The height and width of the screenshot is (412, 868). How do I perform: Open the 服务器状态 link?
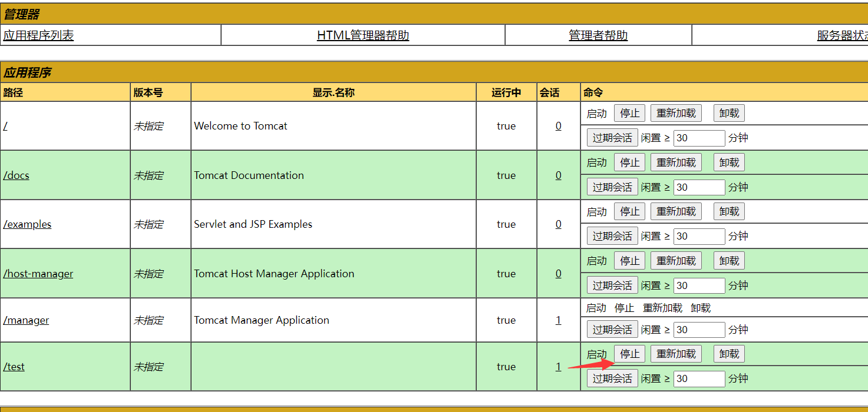click(x=843, y=35)
